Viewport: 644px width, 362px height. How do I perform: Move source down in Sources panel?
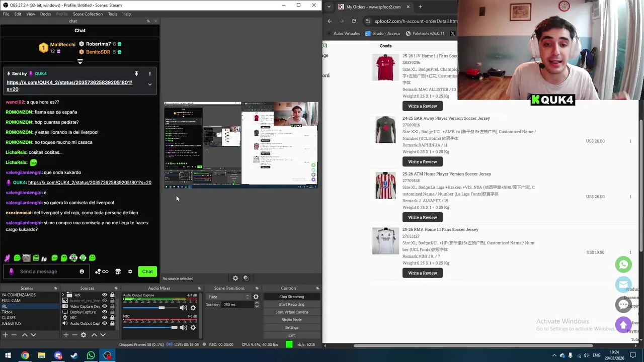coord(103,335)
